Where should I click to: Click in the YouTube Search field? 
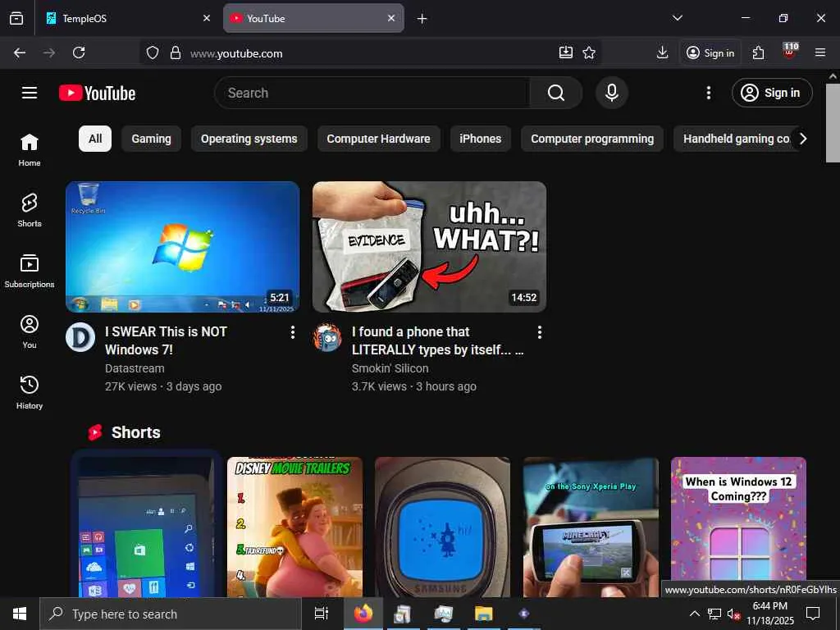pos(372,93)
